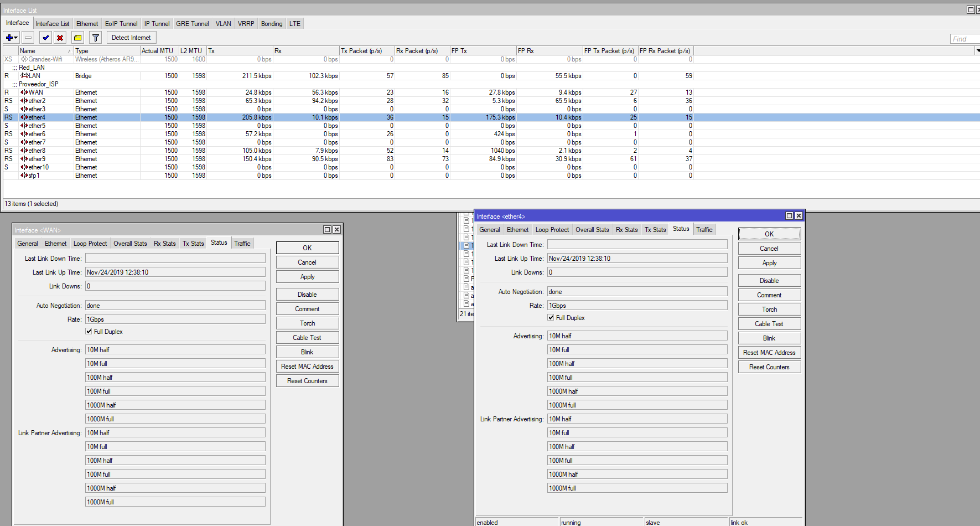Open the column chooser dropdown at table's right

(x=977, y=51)
